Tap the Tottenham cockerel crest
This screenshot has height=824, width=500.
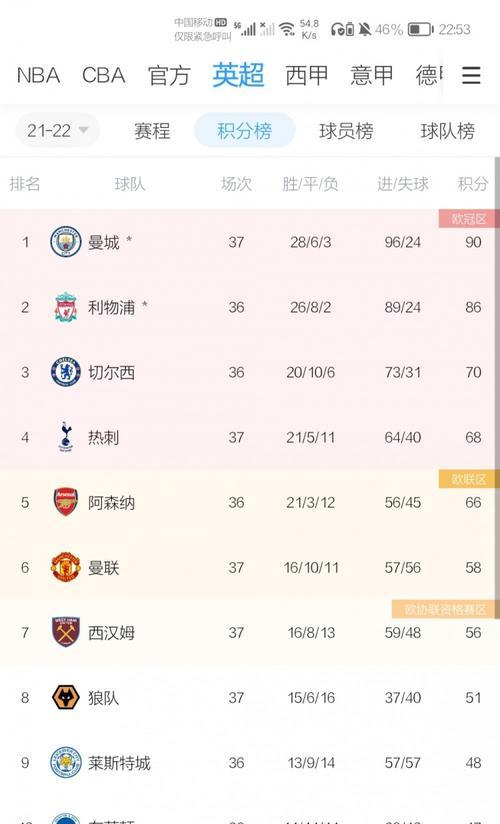[66, 437]
